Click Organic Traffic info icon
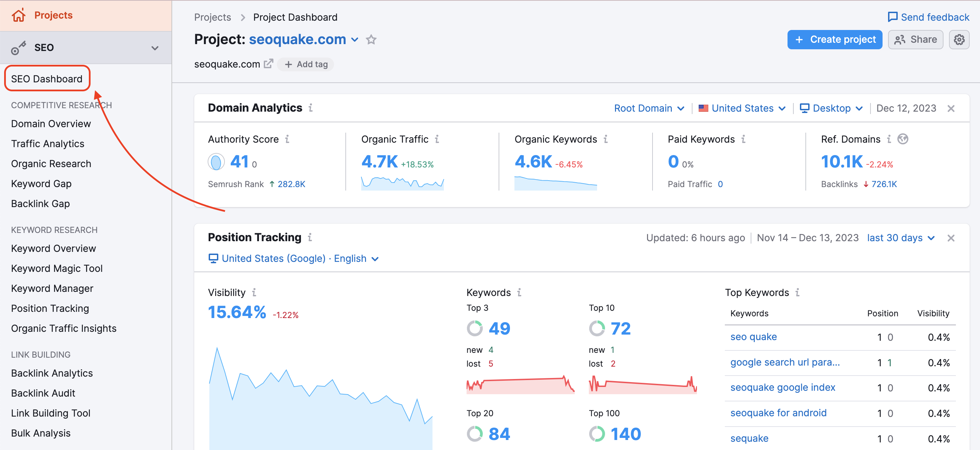Image resolution: width=980 pixels, height=450 pixels. pyautogui.click(x=437, y=139)
